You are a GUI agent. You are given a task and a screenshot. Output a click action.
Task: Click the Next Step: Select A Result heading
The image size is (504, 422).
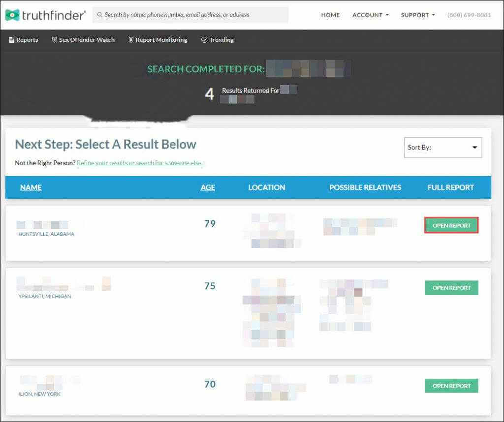(105, 145)
